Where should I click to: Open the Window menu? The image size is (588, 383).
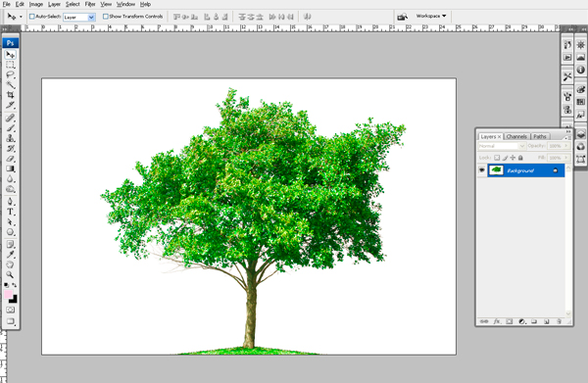coord(125,4)
